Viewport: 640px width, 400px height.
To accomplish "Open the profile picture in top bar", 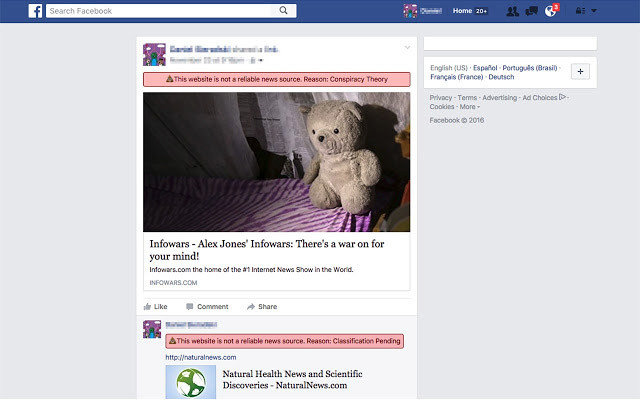I will click(x=410, y=11).
